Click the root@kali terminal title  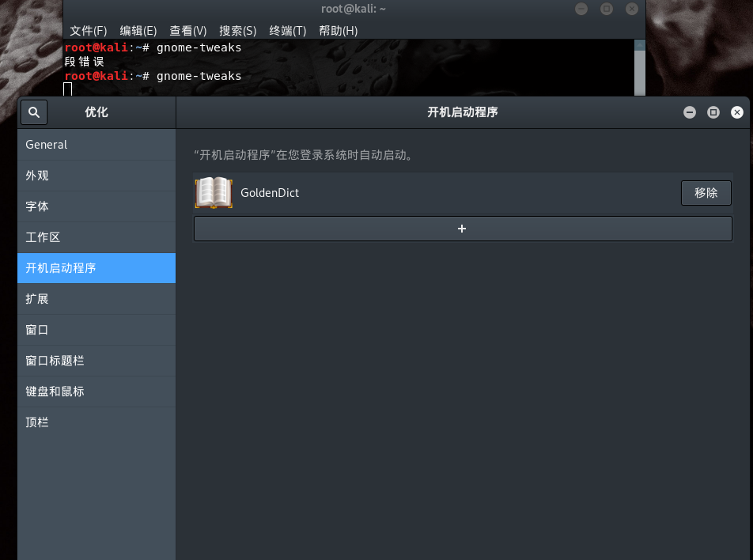354,9
